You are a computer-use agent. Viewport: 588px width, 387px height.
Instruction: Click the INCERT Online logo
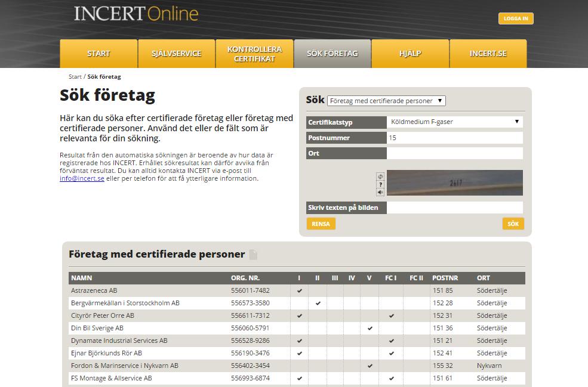pos(136,14)
